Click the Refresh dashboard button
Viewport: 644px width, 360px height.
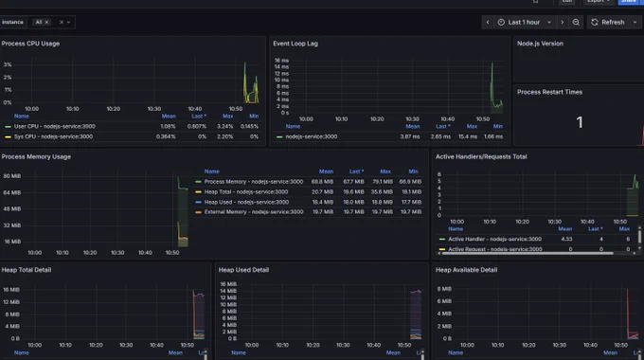[x=608, y=22]
